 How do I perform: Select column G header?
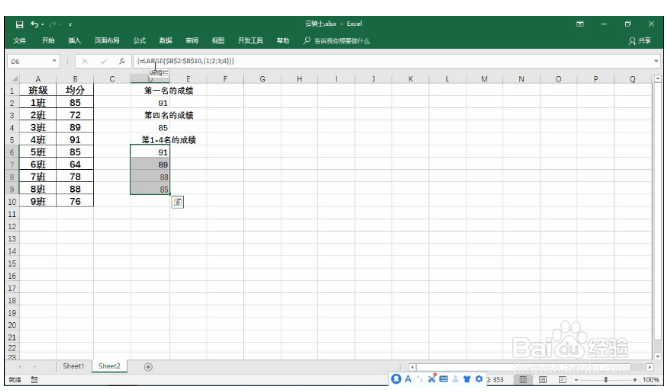tap(262, 79)
